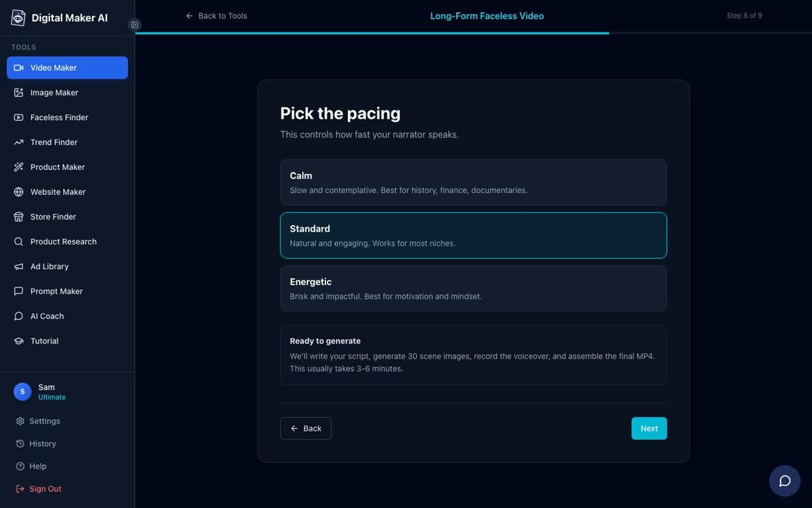Open Video Maker in the sidebar
Viewport: 812px width, 508px height.
[67, 68]
